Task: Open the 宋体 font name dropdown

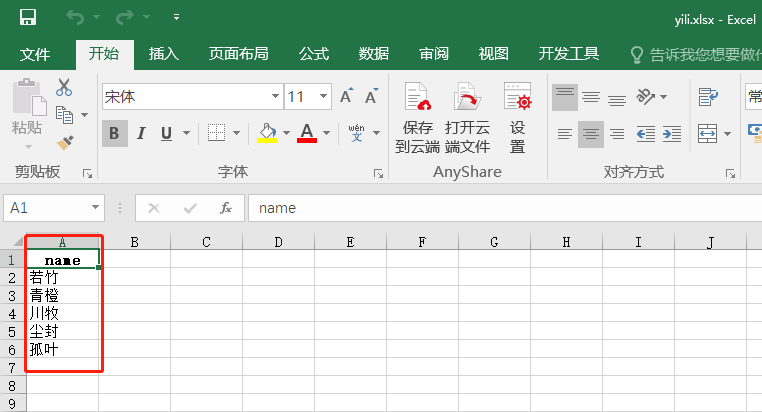Action: pyautogui.click(x=275, y=96)
